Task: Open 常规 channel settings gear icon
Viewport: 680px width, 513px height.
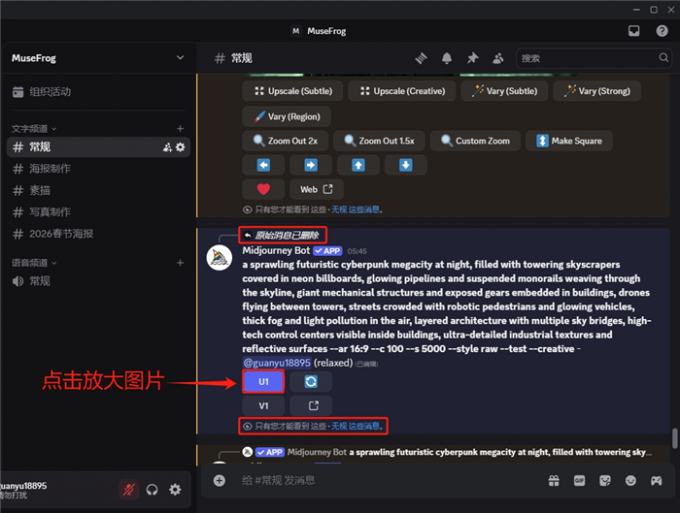Action: pyautogui.click(x=180, y=147)
